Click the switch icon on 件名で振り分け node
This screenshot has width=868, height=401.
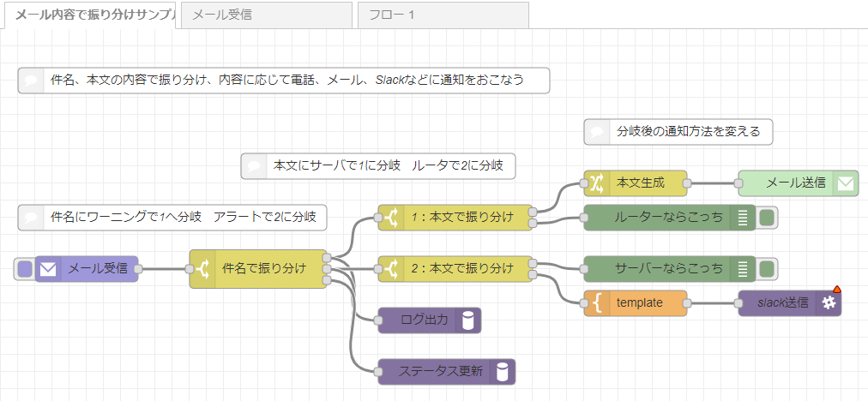(202, 269)
